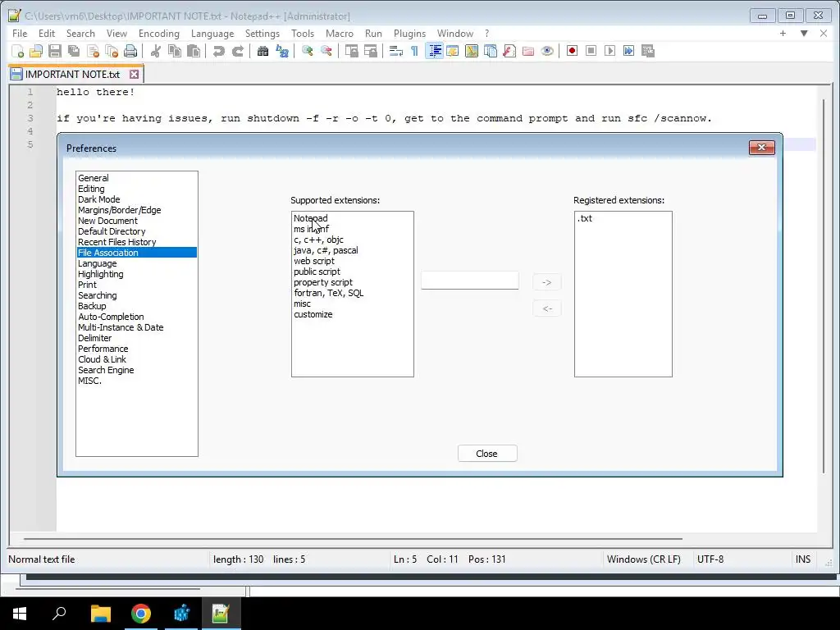Select Highlighting in Preferences list
Image resolution: width=840 pixels, height=630 pixels.
(x=101, y=274)
